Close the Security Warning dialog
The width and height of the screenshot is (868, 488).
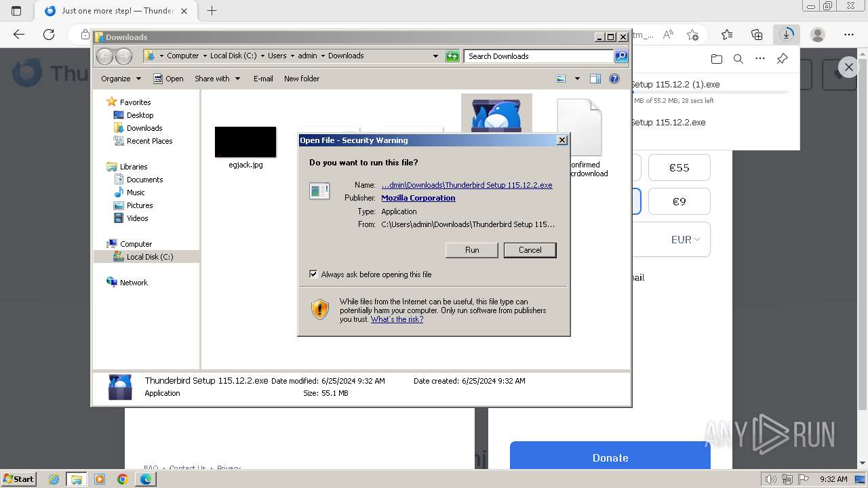click(x=561, y=140)
